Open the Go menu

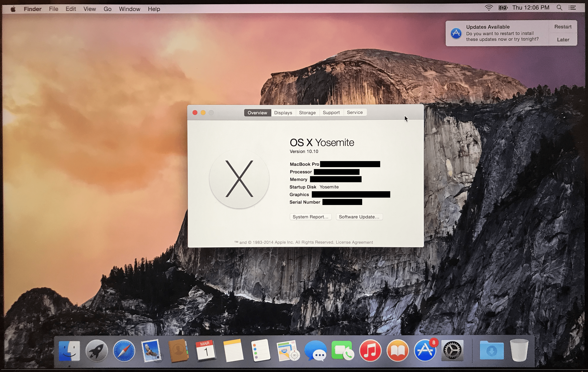coord(107,9)
